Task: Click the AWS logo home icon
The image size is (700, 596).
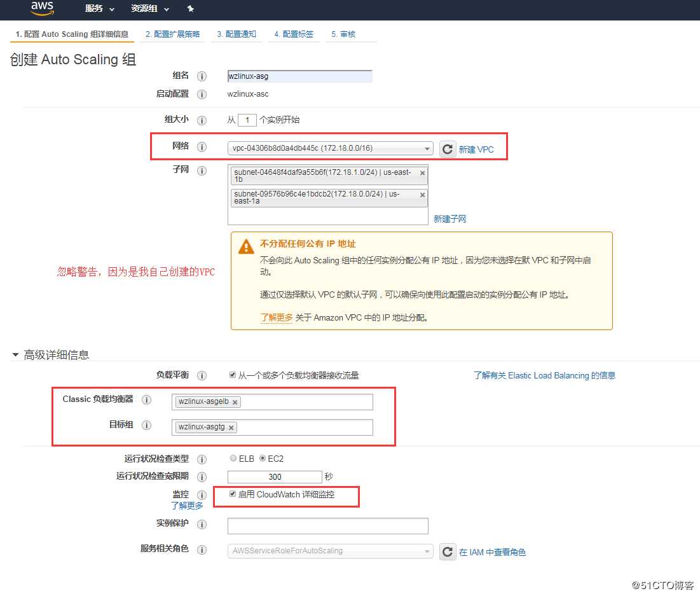Action: click(43, 8)
